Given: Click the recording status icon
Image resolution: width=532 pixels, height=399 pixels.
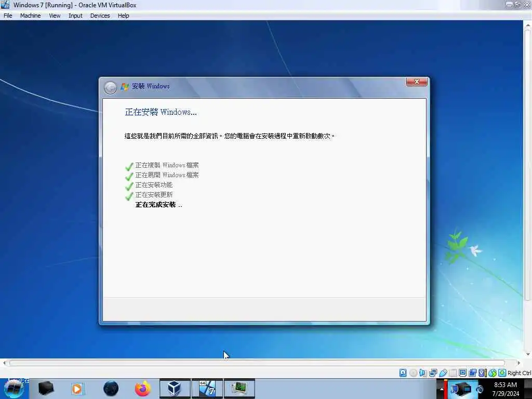Looking at the screenshot, I should pyautogui.click(x=472, y=373).
